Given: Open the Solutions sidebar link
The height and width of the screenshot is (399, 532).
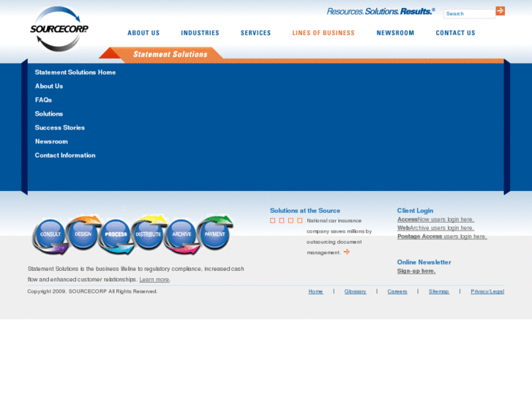Looking at the screenshot, I should coord(49,113).
